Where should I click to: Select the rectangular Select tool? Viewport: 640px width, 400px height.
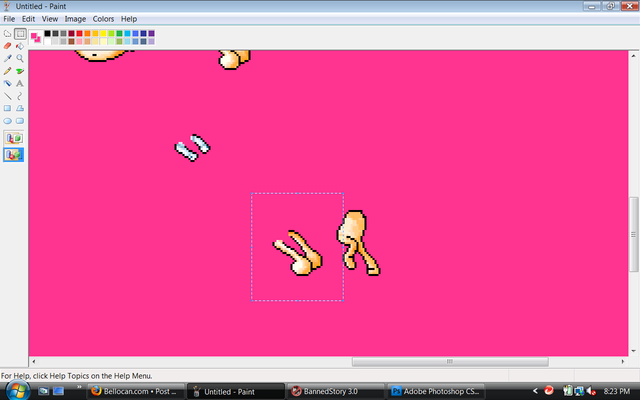pos(20,34)
